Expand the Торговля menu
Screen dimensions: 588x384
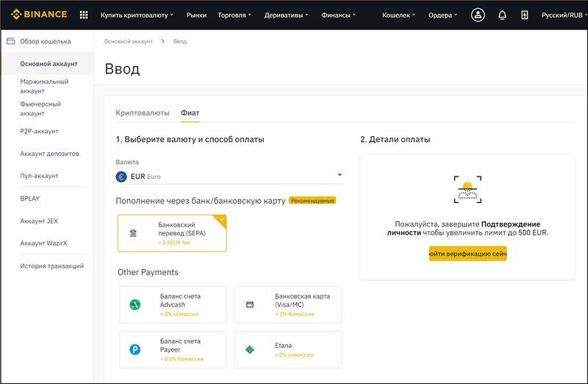[x=234, y=15]
